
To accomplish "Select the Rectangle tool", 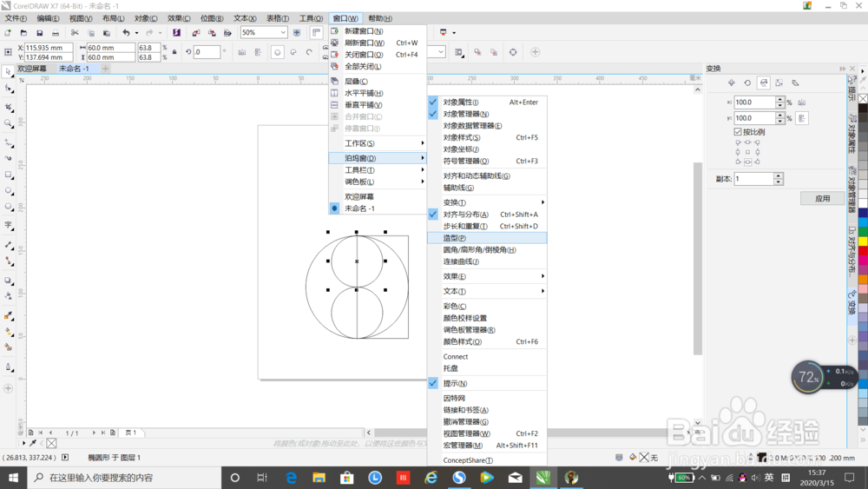I will (9, 175).
